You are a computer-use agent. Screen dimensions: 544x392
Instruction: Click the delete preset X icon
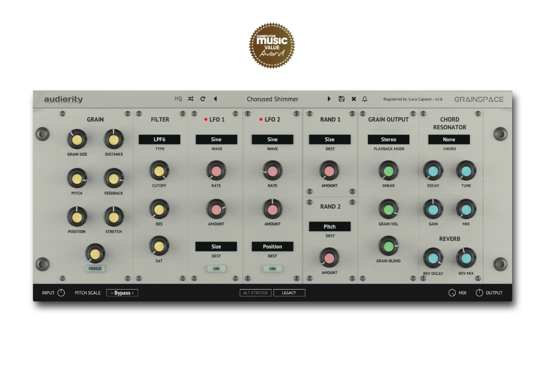(x=353, y=99)
